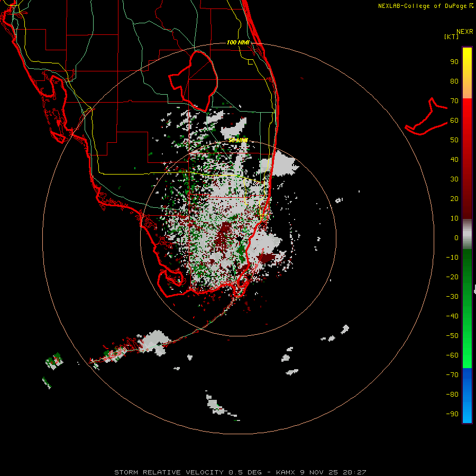The height and width of the screenshot is (476, 476).
Task: Click the Storm Relative Velocity KAMX caption
Action: (x=240, y=472)
